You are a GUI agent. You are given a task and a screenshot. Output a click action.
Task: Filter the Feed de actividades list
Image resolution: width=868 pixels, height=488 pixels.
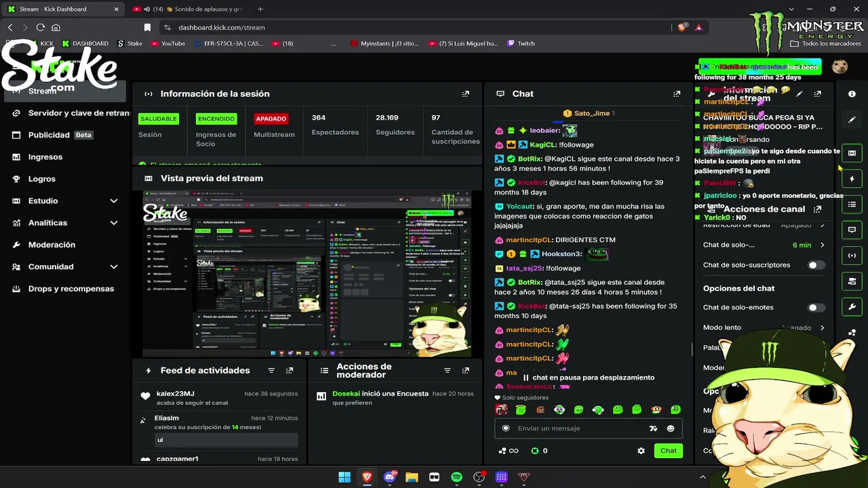coord(271,371)
